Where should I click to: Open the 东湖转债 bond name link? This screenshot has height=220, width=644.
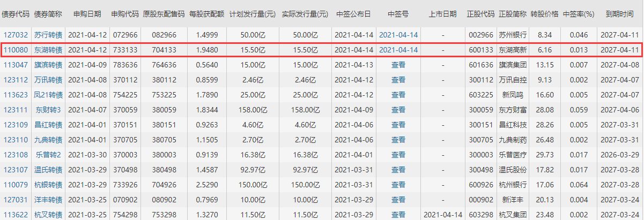coord(48,50)
